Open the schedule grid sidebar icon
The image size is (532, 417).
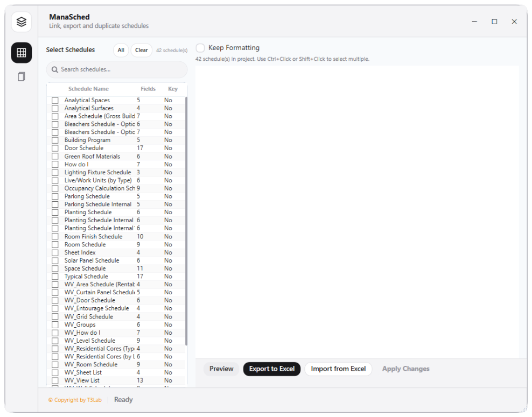[22, 53]
